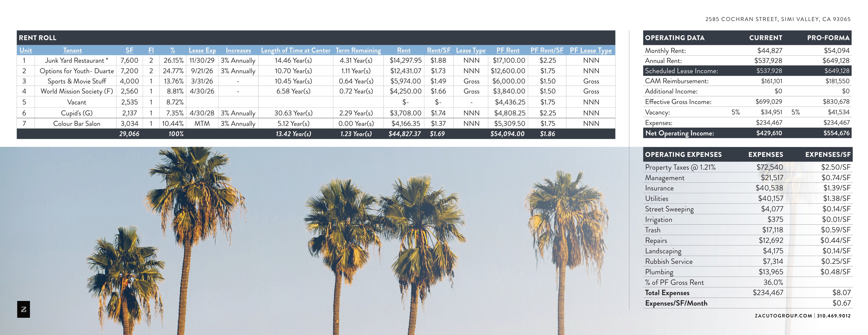Select the Unit column header
The width and height of the screenshot is (868, 335).
coord(26,50)
